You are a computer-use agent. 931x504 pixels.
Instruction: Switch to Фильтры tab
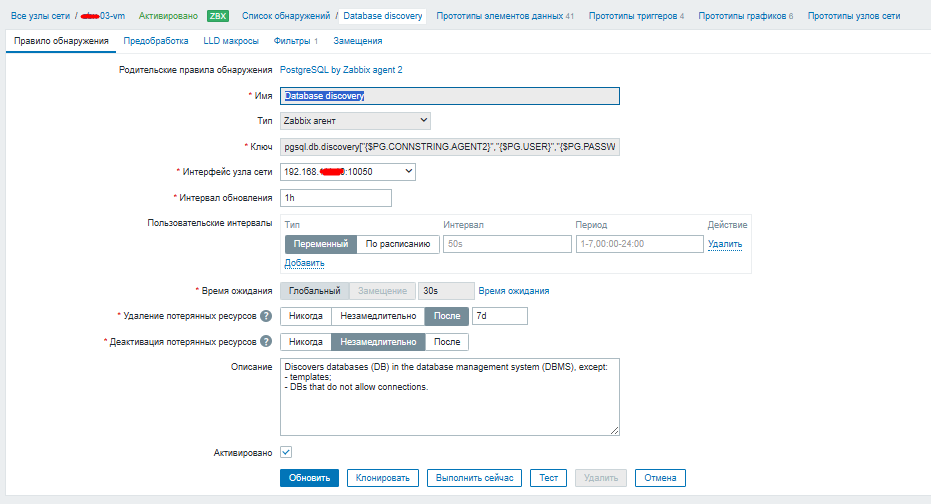tap(295, 41)
